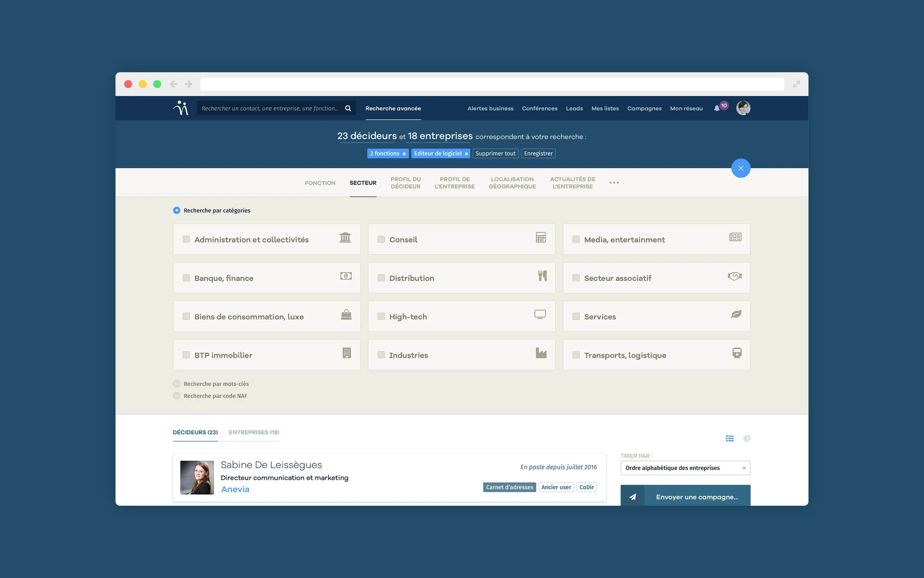Click Enregistrer search button
The width and height of the screenshot is (924, 578).
[538, 154]
